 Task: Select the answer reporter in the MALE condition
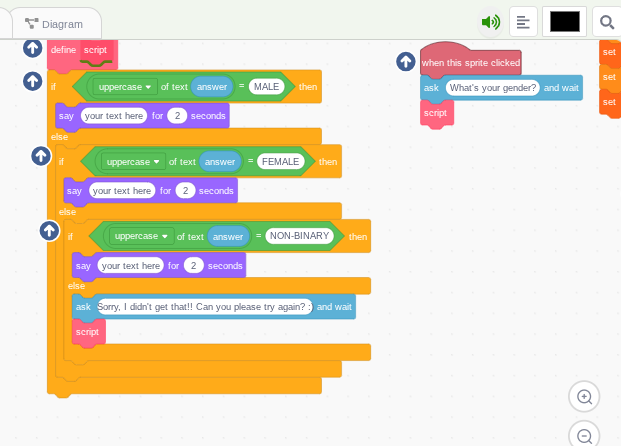pyautogui.click(x=212, y=87)
